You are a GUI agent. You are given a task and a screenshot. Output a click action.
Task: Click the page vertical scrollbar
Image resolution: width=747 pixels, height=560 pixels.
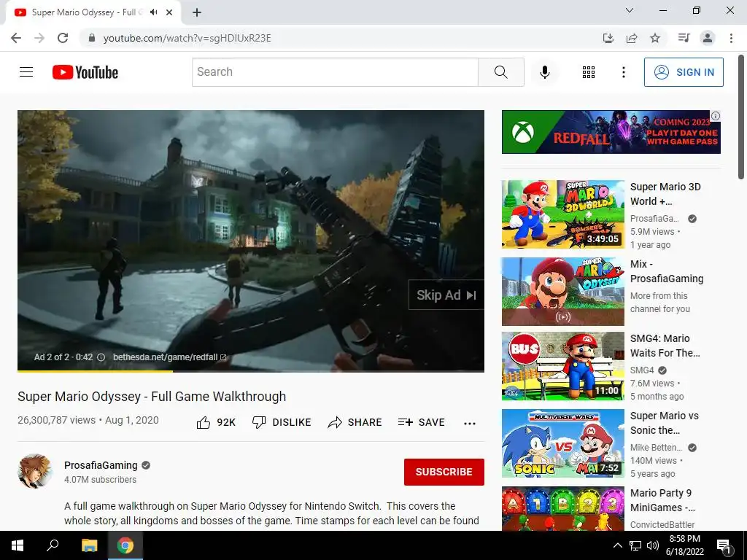741,117
